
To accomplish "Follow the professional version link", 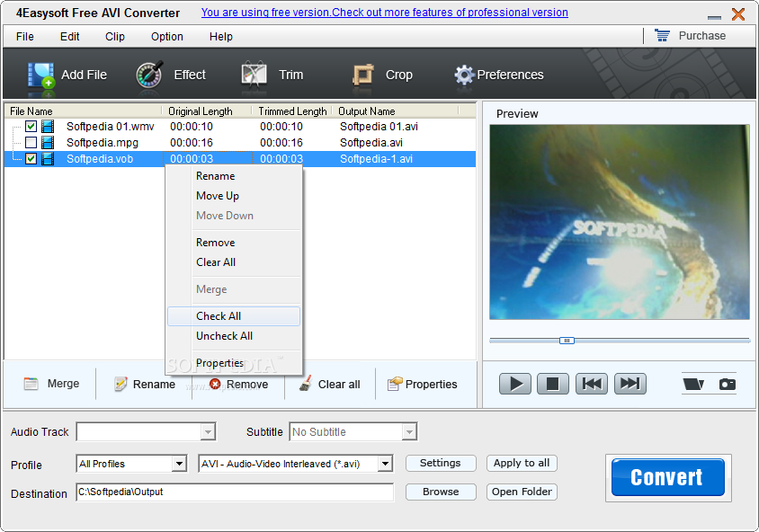I will [384, 13].
